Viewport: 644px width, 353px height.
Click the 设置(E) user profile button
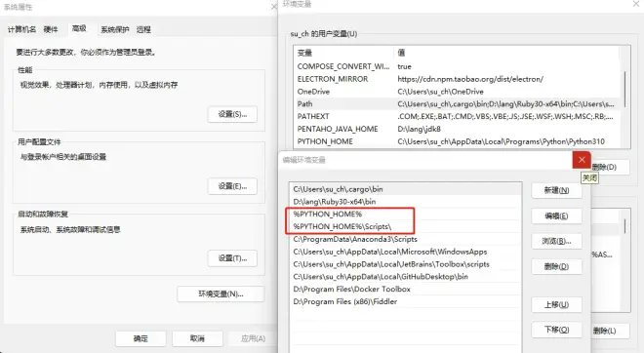(x=232, y=186)
